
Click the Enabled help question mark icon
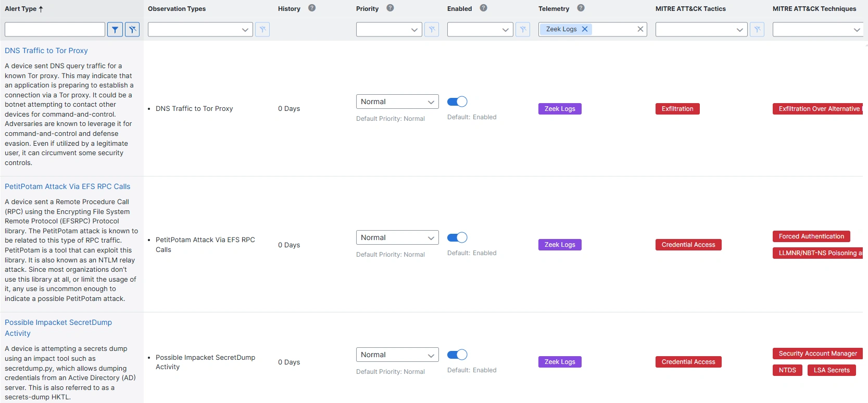483,8
